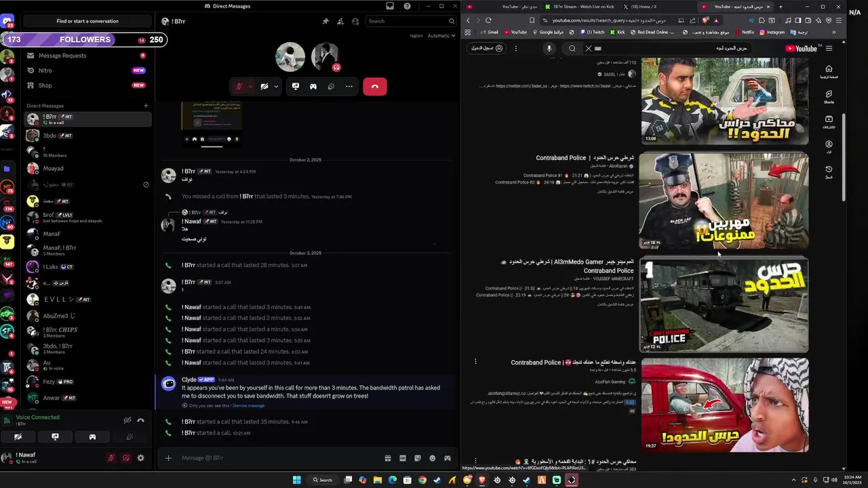The width and height of the screenshot is (868, 488).
Task: Open Kick bookmark in bookmarks bar
Action: coord(617,32)
